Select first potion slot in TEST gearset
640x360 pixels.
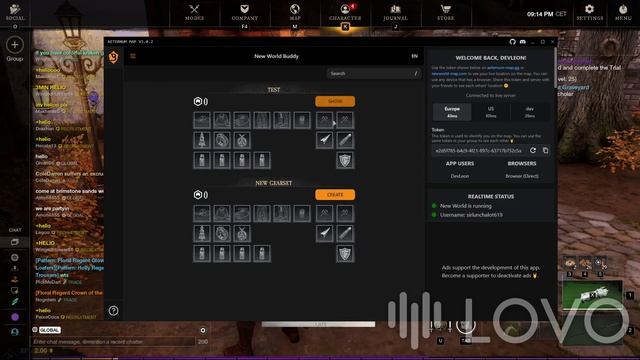click(202, 160)
